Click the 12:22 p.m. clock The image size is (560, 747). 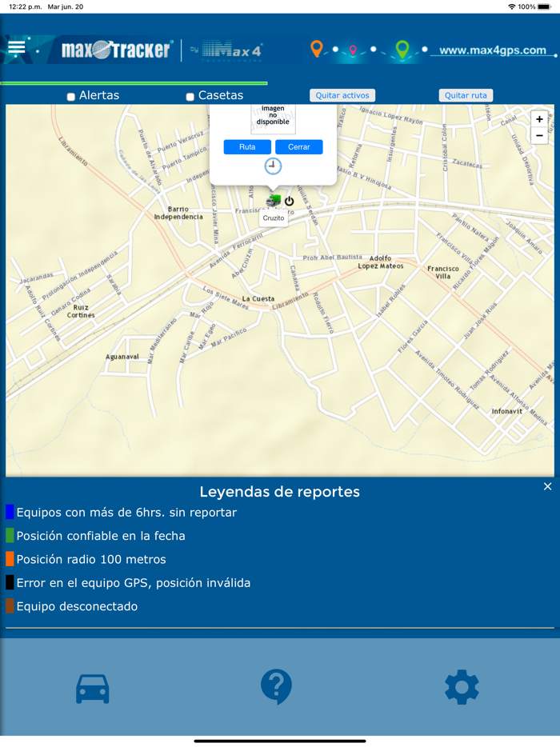[x=26, y=6]
